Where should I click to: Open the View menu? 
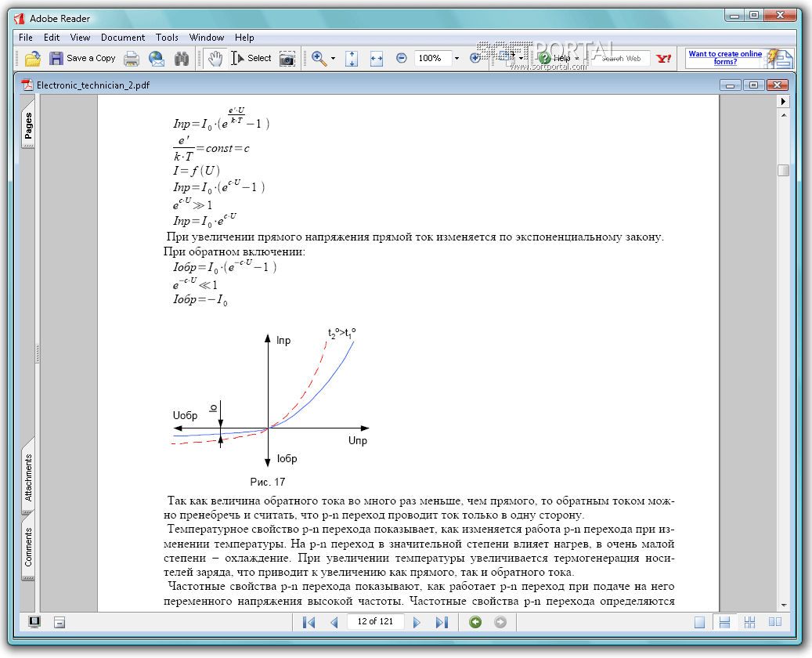[81, 38]
